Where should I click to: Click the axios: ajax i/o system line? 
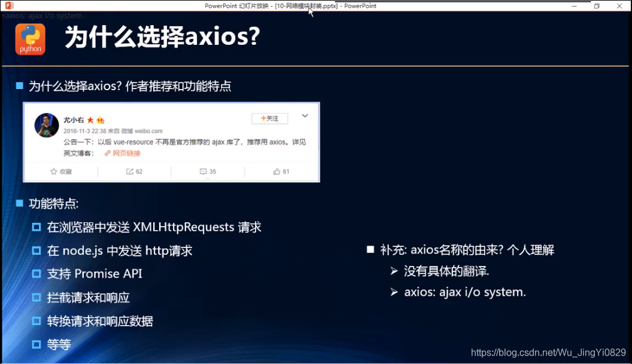(x=465, y=292)
